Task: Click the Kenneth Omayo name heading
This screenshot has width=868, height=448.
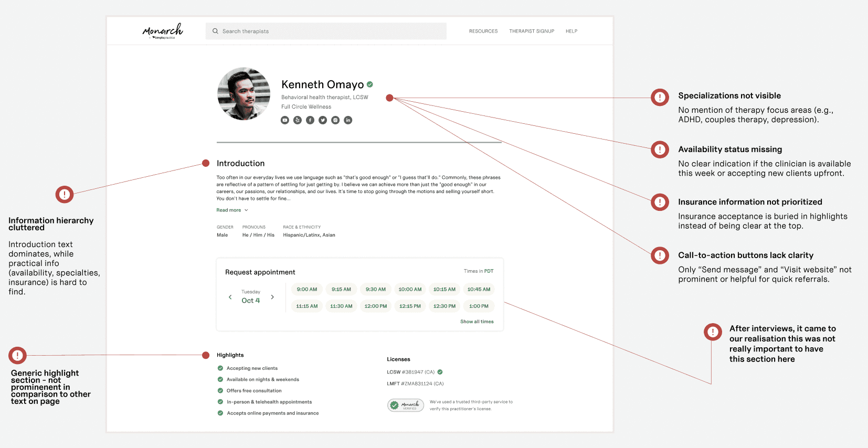Action: [x=322, y=84]
